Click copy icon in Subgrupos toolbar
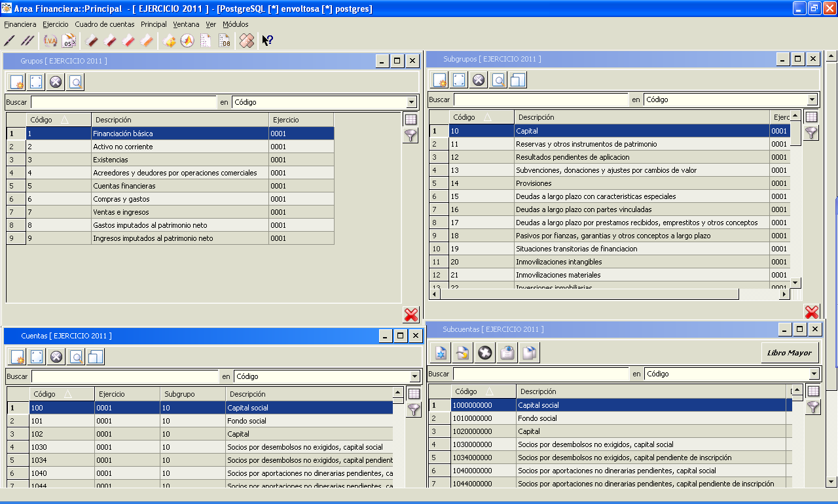 click(518, 80)
